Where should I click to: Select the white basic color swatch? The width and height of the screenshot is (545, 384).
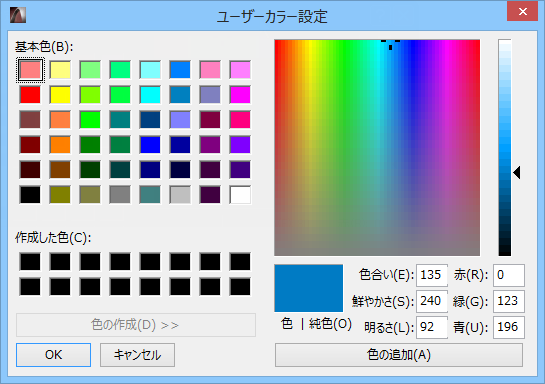240,195
